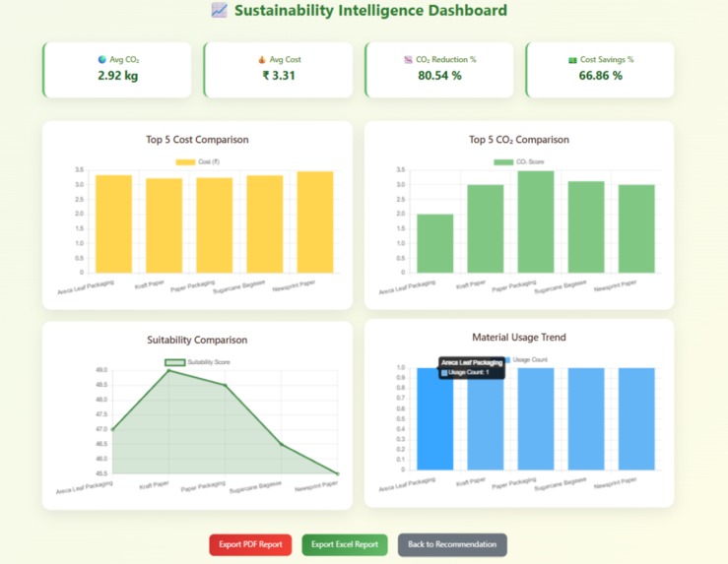Click Sugarcane Bagasse bar in CO₂ chart

tap(586, 226)
